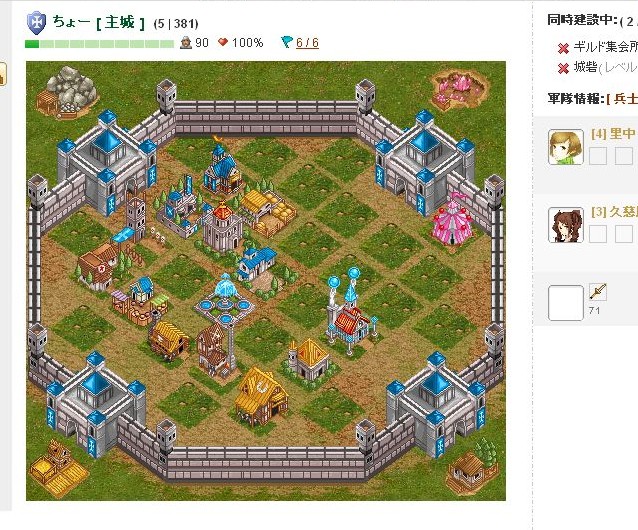Select the red-domed central keep tower
Viewport: 638px width, 530px height.
click(222, 227)
